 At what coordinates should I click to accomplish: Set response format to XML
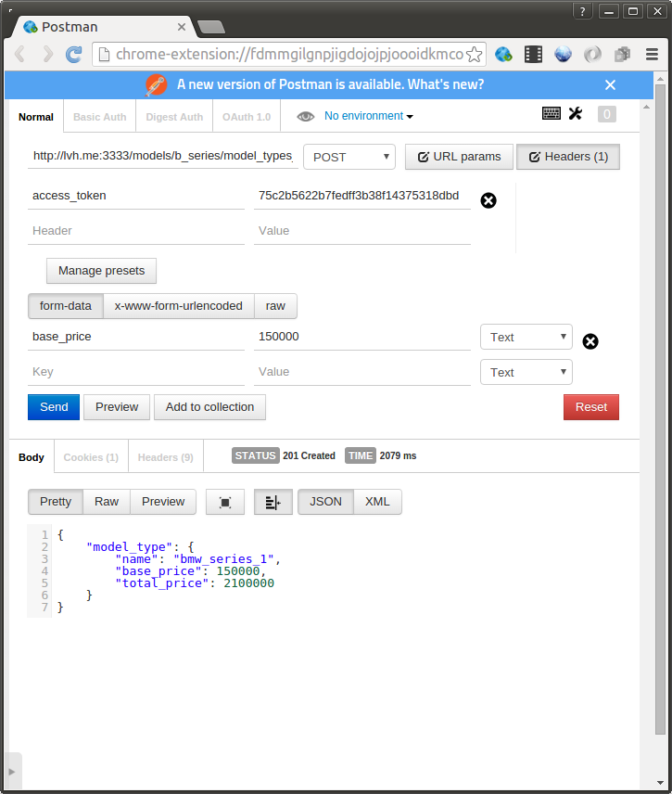click(x=377, y=502)
